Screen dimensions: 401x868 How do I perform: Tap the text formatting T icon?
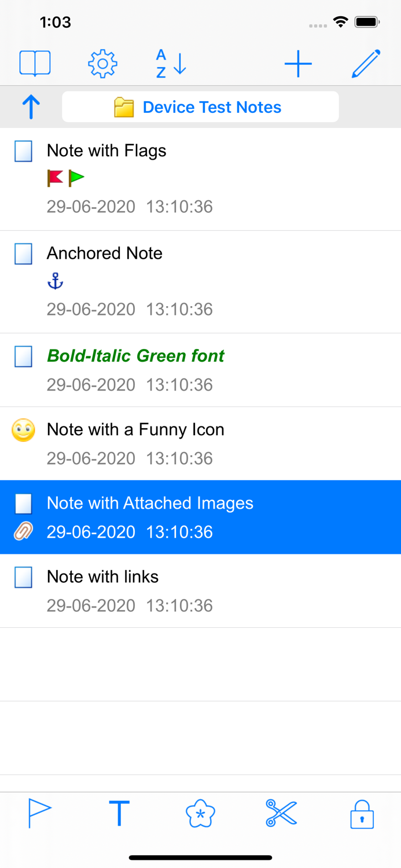119,813
